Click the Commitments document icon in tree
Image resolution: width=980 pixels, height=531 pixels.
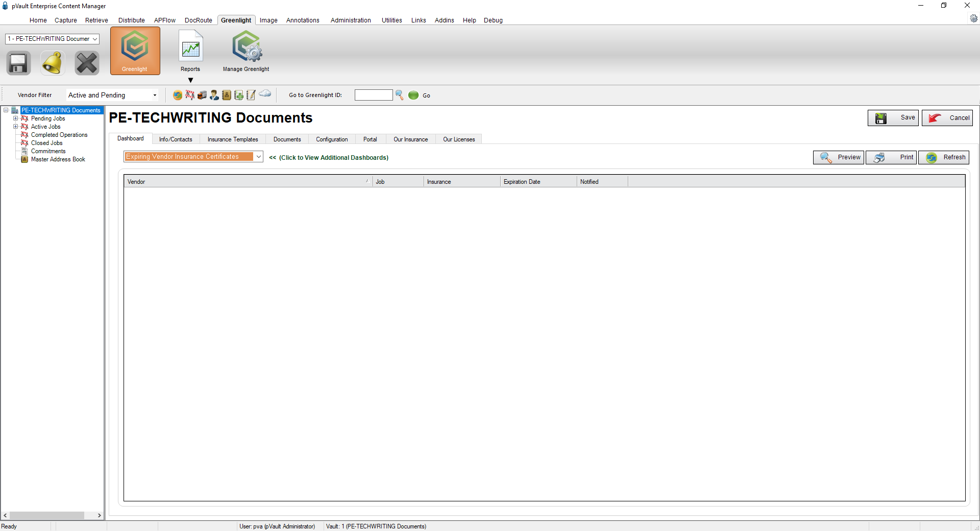pos(24,151)
